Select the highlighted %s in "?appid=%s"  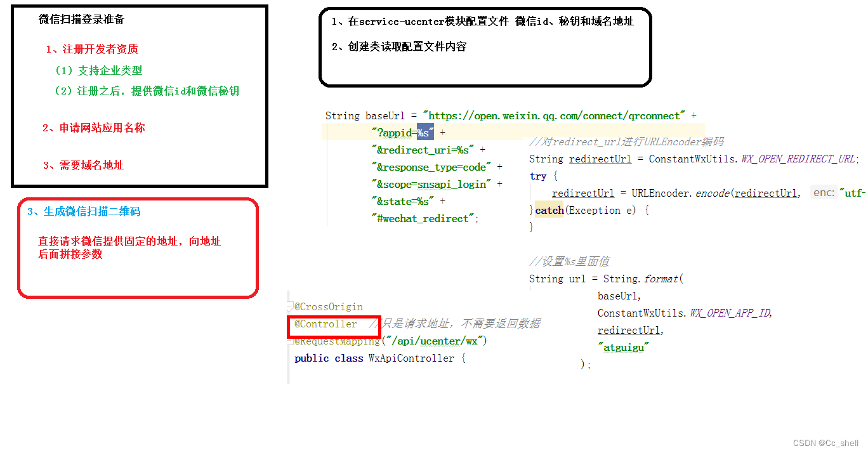click(425, 132)
